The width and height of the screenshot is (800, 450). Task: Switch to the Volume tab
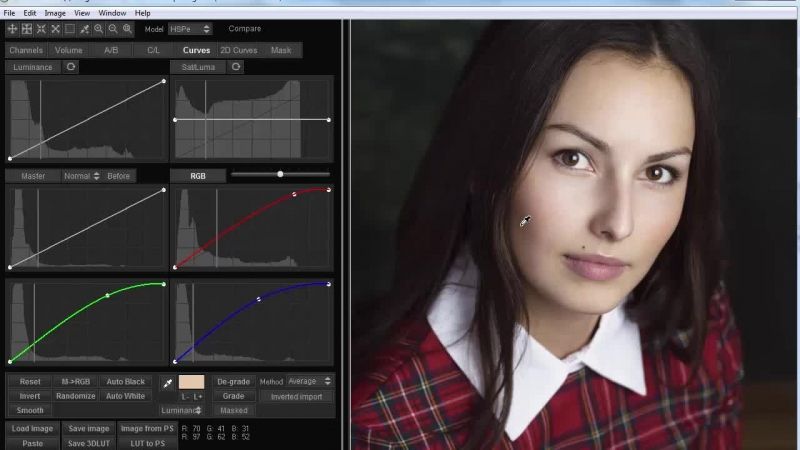click(68, 50)
